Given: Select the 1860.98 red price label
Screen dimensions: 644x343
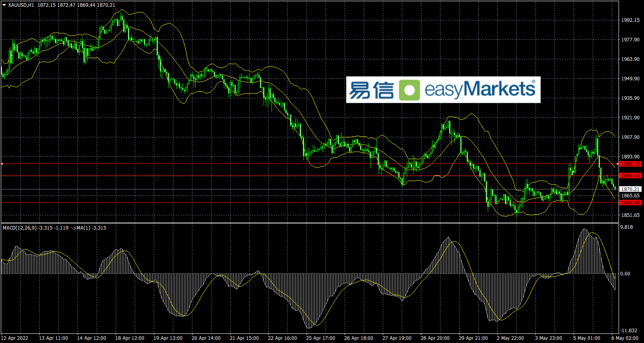Looking at the screenshot, I should tap(630, 203).
